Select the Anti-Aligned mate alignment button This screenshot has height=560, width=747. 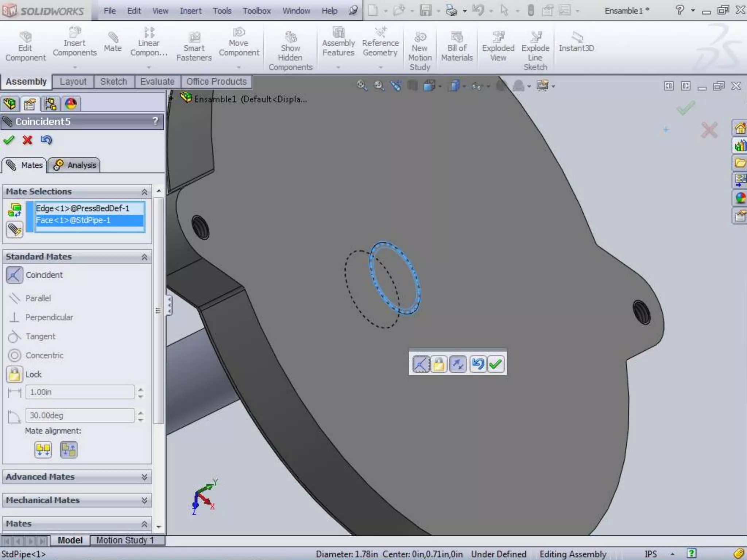(69, 450)
